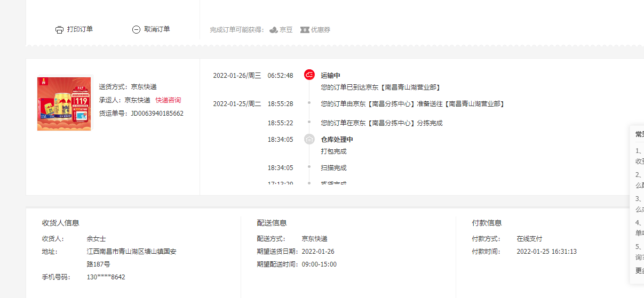Viewport: 644px width, 298px height.
Task: Click the 配送信息 section heading
Action: (272, 223)
